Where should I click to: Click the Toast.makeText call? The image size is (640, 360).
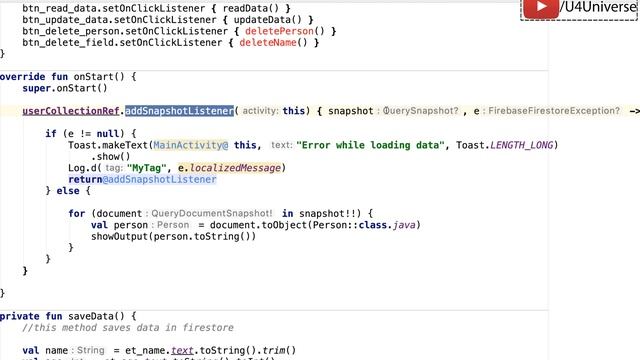click(x=109, y=145)
